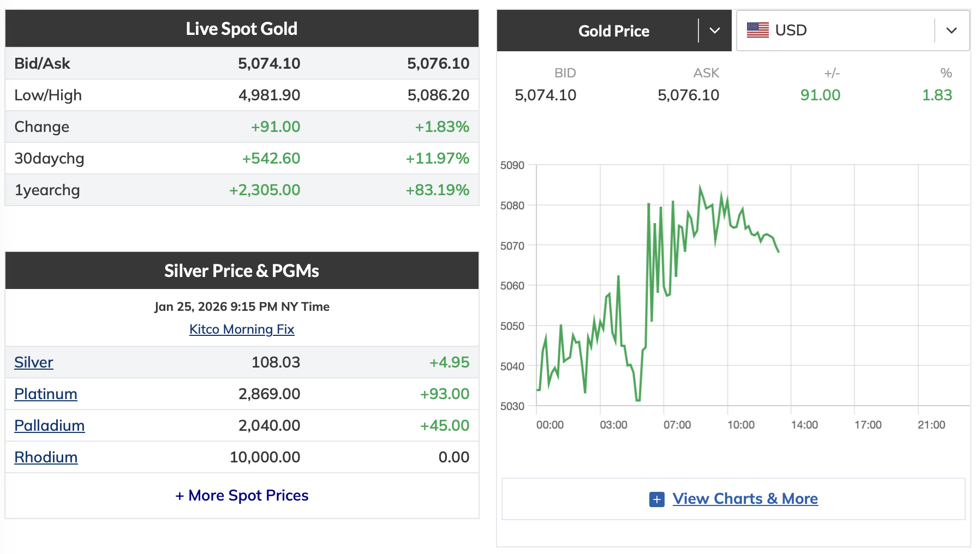The height and width of the screenshot is (554, 980).
Task: Click the 07:00 time axis label
Action: (677, 425)
